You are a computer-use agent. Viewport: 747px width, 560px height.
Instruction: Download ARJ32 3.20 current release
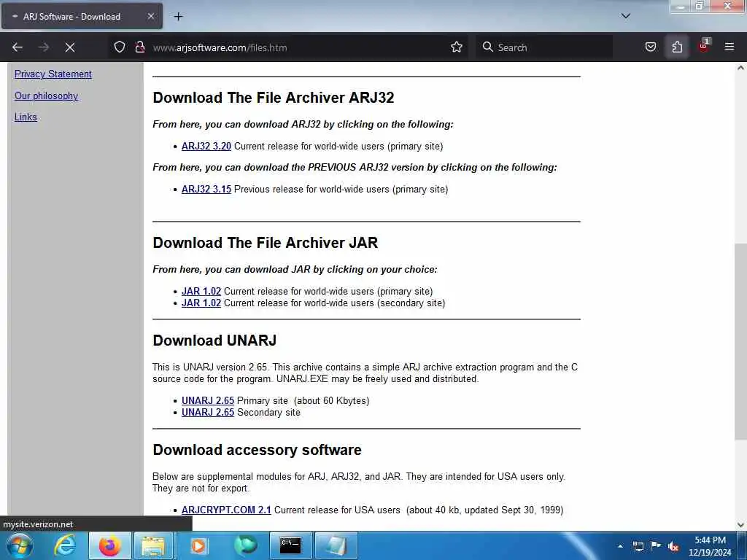(206, 146)
